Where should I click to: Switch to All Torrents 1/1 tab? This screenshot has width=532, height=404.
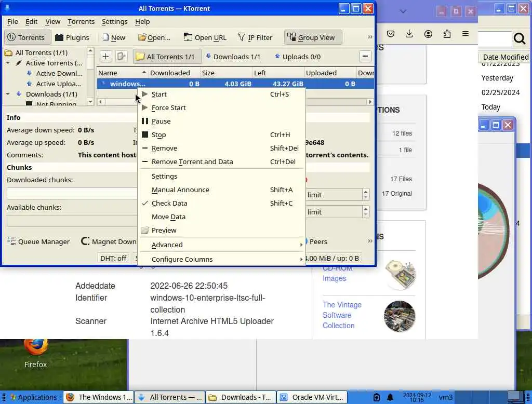click(167, 57)
